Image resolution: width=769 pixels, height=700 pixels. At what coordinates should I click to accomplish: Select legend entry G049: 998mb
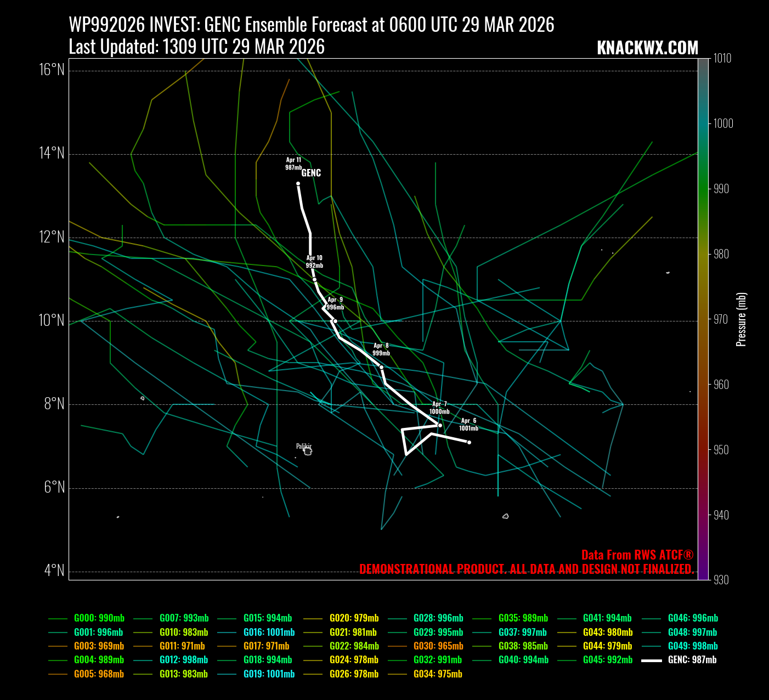[x=692, y=646]
